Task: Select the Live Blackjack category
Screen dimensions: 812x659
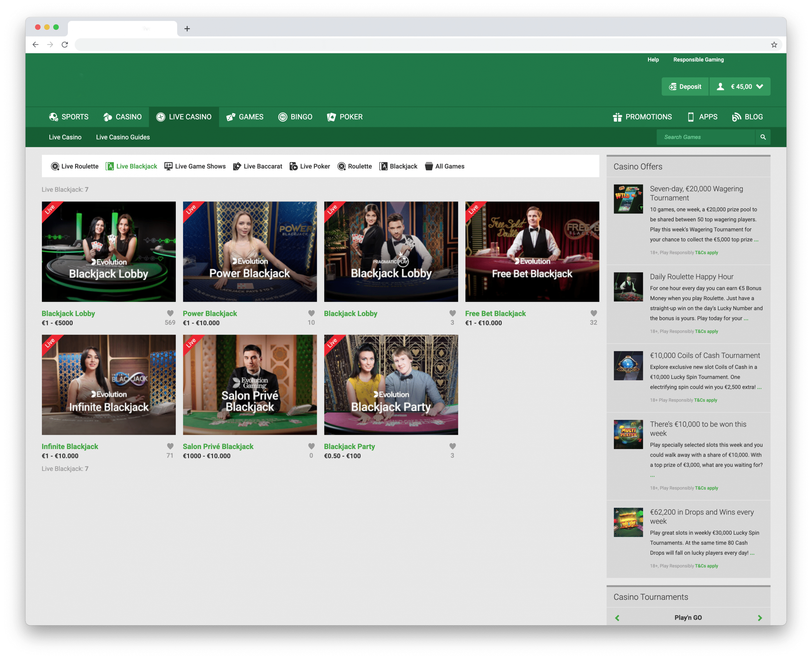Action: (131, 166)
